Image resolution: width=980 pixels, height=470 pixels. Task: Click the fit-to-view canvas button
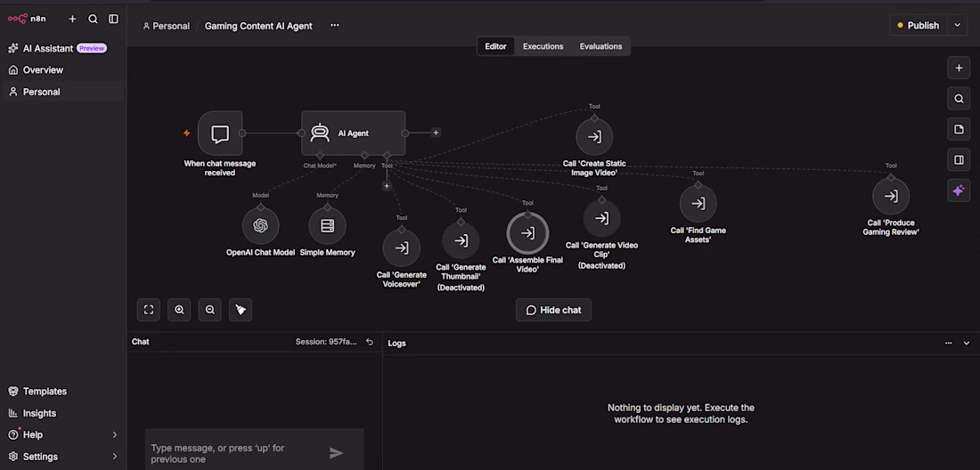click(149, 310)
